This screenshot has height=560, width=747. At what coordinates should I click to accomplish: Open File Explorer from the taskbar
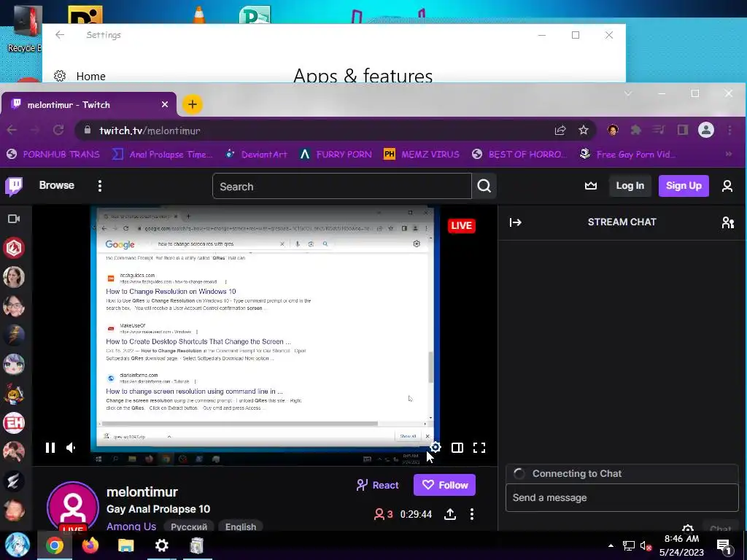click(125, 545)
